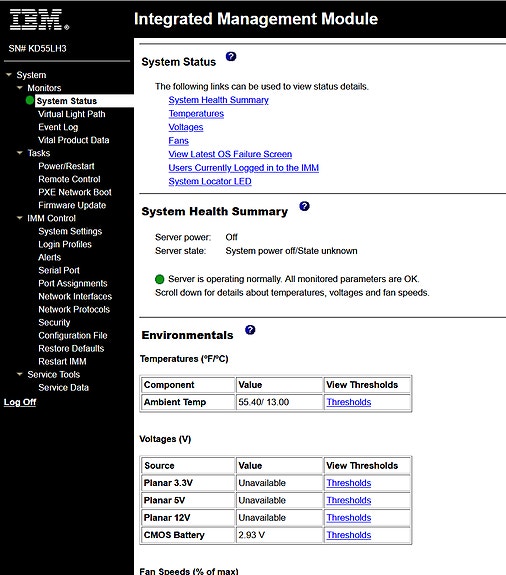Open Virtual Light Path page
The image size is (506, 575).
click(72, 114)
